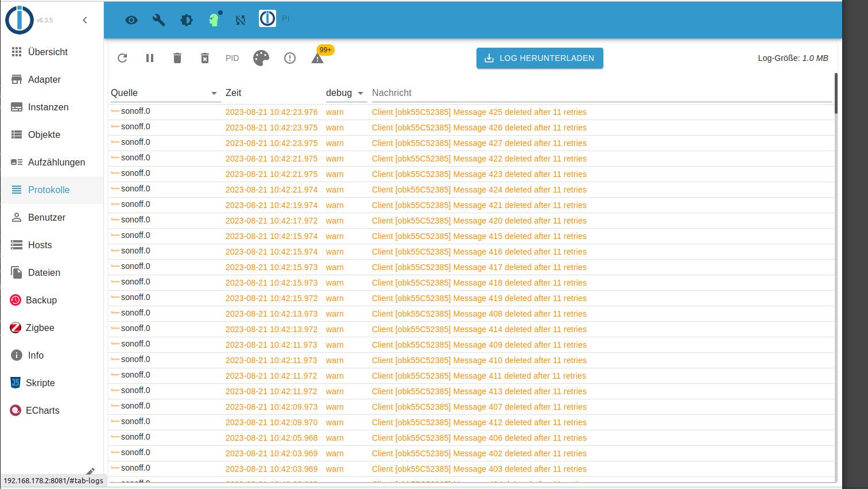The width and height of the screenshot is (868, 489).
Task: Open Objekte in sidebar
Action: [x=52, y=134]
